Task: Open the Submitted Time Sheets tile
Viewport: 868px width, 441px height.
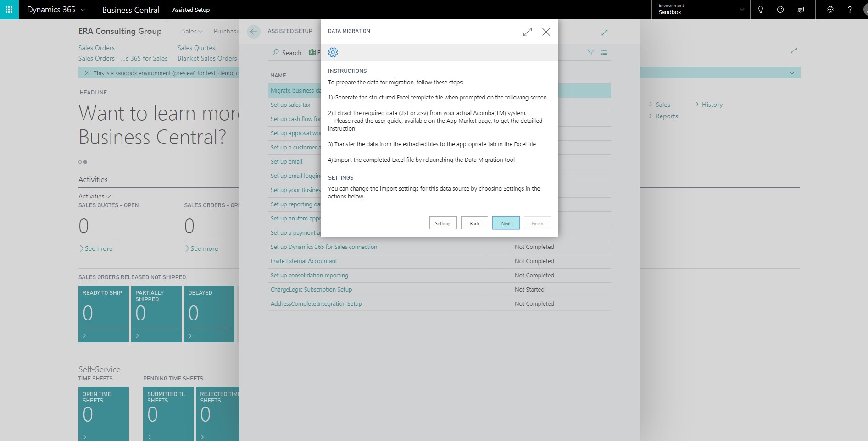Action: click(168, 414)
